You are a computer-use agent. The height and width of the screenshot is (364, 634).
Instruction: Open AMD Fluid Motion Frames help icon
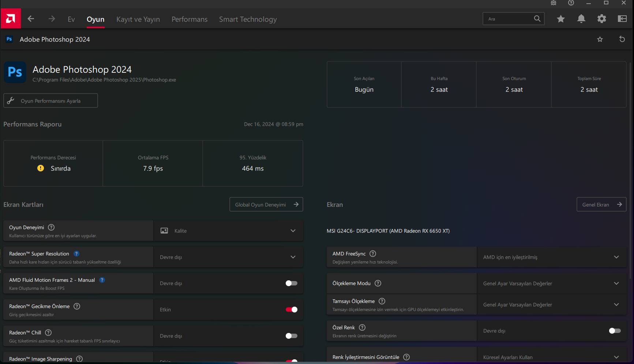[102, 280]
